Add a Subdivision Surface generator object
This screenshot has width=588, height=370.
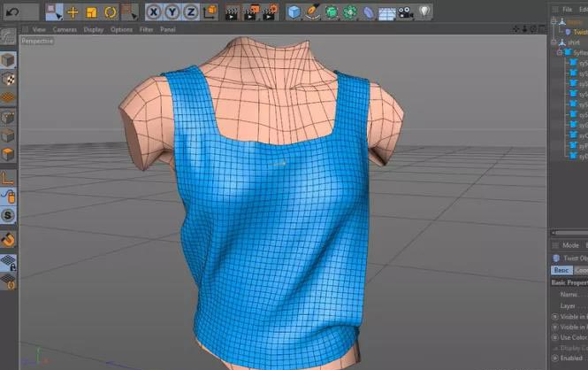tap(331, 12)
